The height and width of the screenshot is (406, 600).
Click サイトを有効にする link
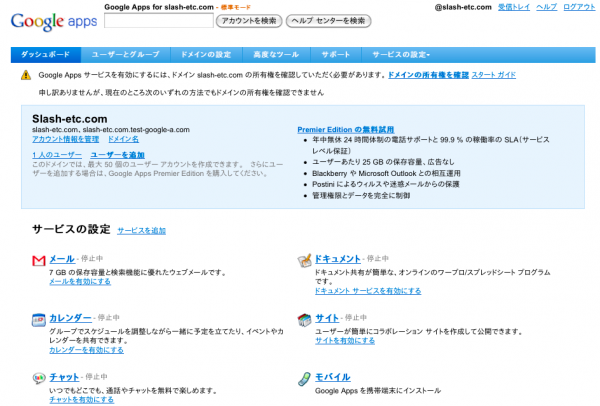point(345,341)
